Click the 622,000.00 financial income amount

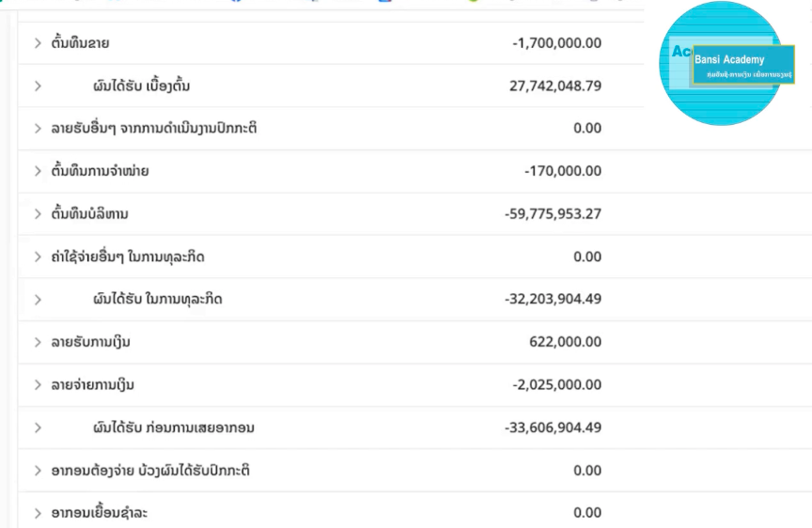[565, 342]
